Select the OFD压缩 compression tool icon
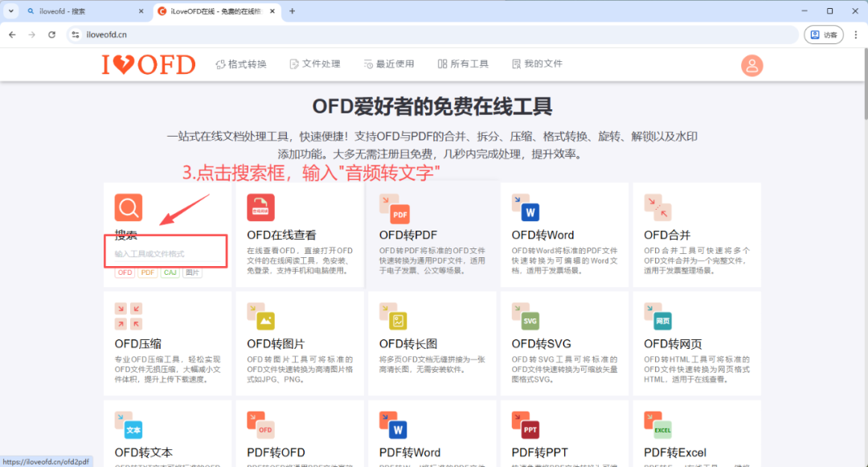 128,316
